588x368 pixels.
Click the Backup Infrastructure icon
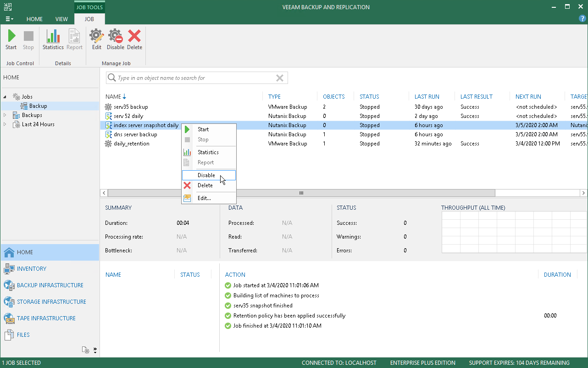9,285
